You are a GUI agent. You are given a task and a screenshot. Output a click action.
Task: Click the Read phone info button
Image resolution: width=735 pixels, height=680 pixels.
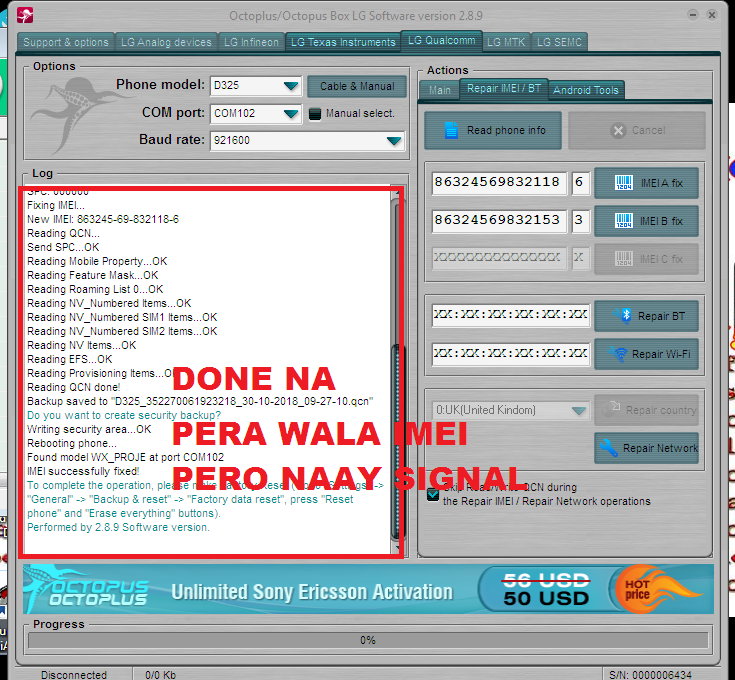493,130
